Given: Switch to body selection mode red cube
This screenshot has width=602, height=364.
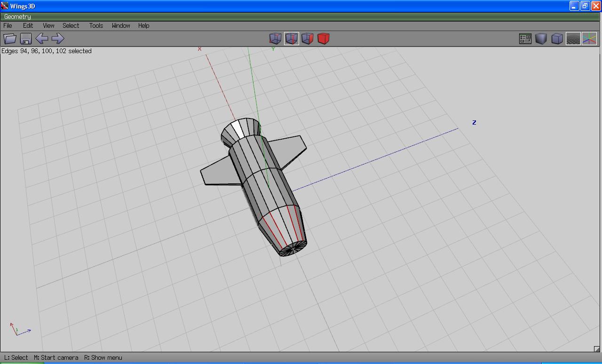Looking at the screenshot, I should coord(324,39).
